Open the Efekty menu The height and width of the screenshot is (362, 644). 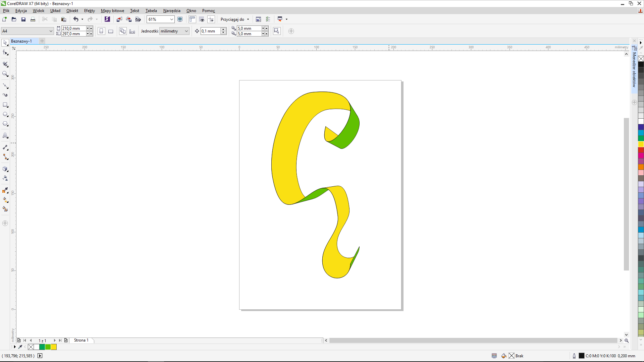click(x=89, y=11)
